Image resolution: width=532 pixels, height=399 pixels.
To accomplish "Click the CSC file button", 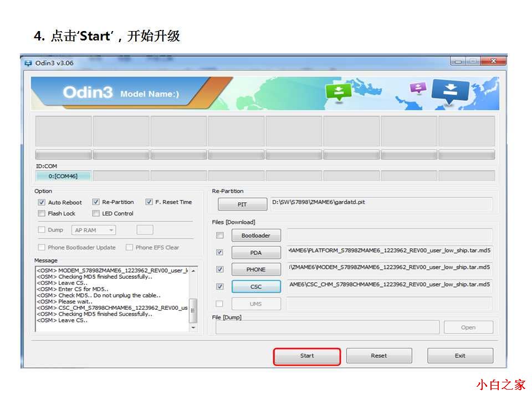I will click(256, 287).
